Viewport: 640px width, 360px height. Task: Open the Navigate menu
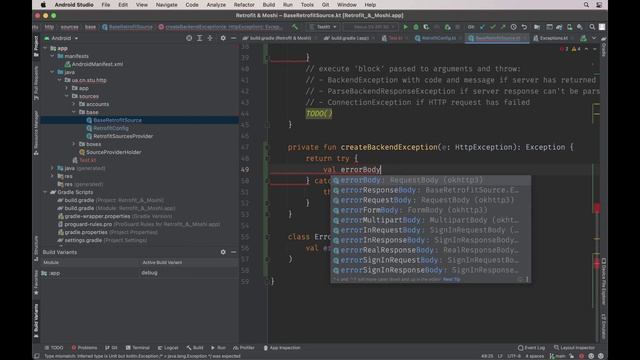point(167,5)
